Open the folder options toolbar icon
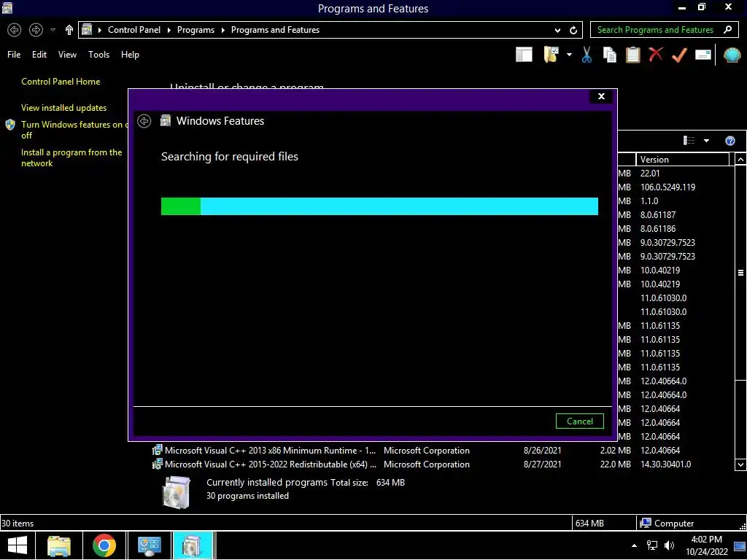 (x=551, y=55)
